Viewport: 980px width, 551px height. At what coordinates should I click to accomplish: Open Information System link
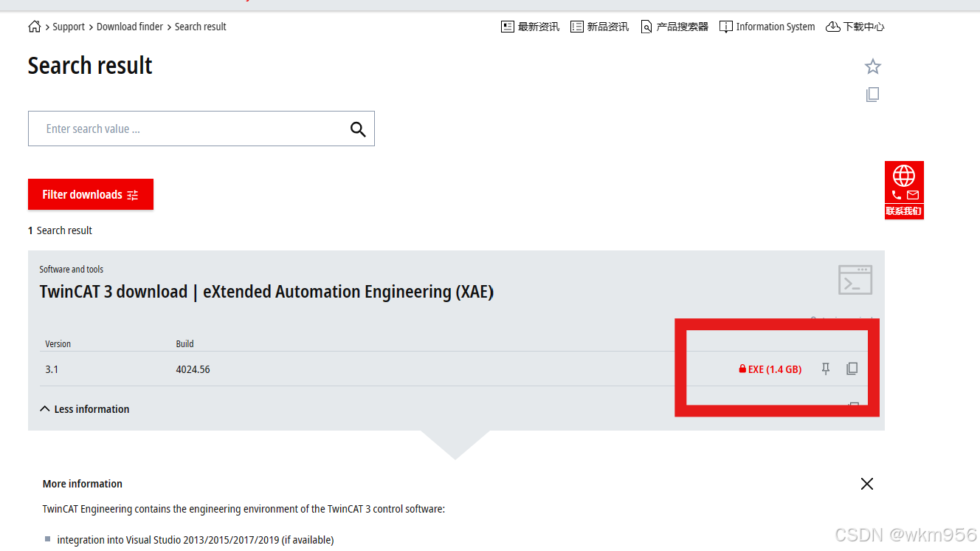767,27
